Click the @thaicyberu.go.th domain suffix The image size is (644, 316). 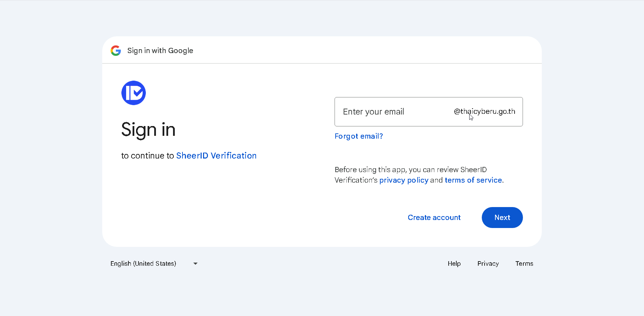point(484,111)
